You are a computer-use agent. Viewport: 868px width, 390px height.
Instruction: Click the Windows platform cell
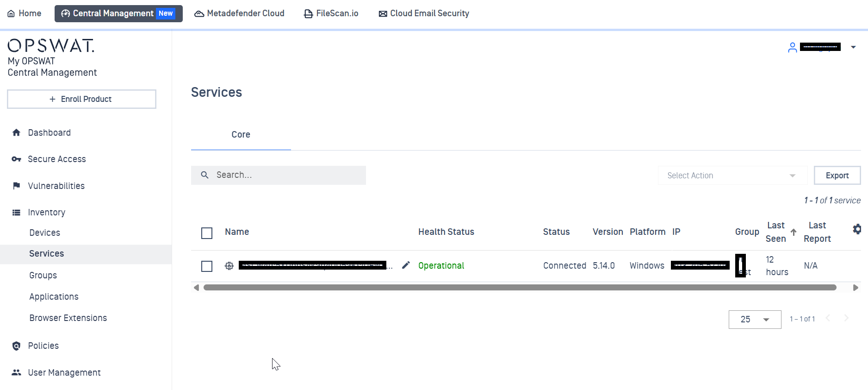[x=647, y=265]
